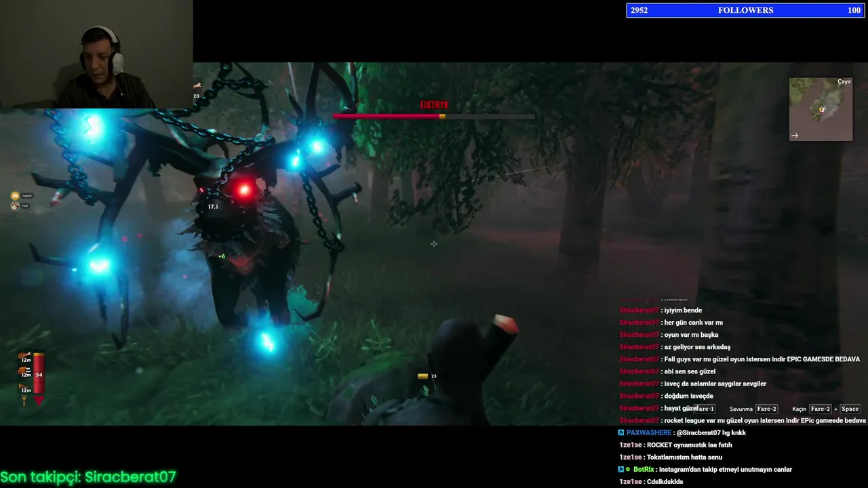
Task: Click the blue badge icon beside PAXWASHERE
Action: tap(621, 432)
